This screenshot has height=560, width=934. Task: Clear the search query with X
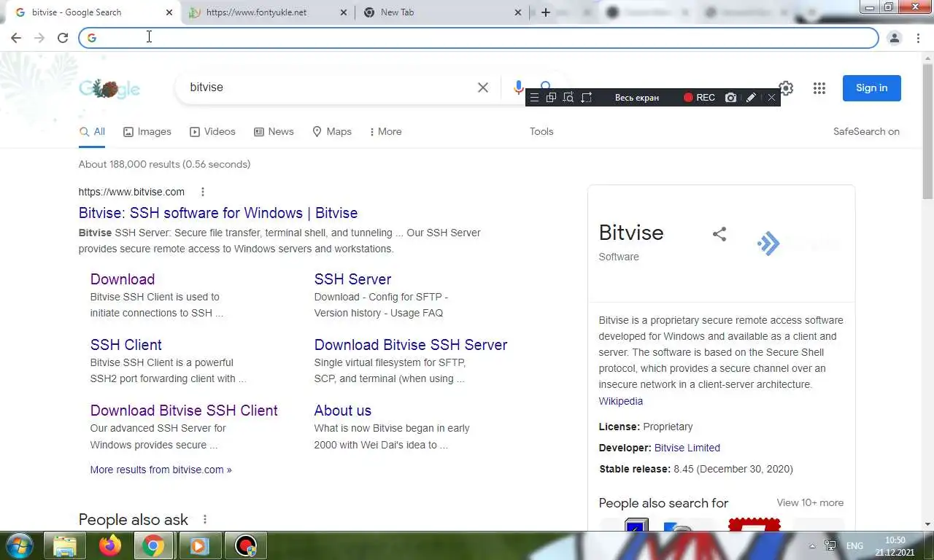483,87
